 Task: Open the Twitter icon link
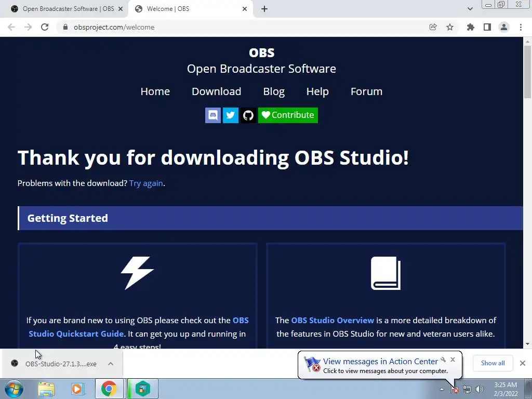click(231, 115)
